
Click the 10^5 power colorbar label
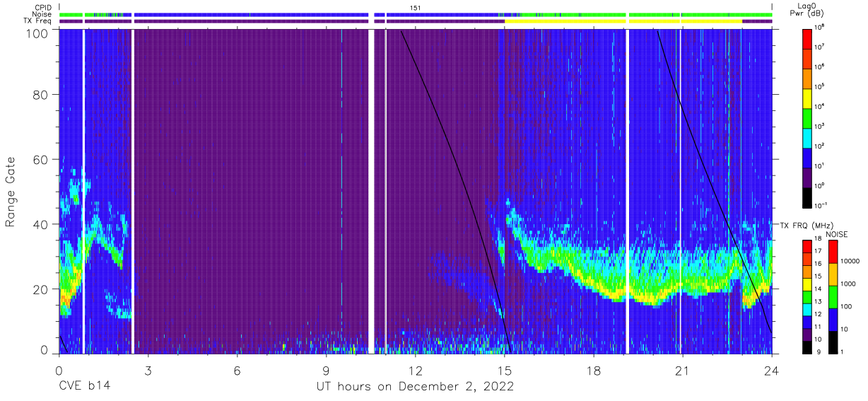pyautogui.click(x=819, y=86)
